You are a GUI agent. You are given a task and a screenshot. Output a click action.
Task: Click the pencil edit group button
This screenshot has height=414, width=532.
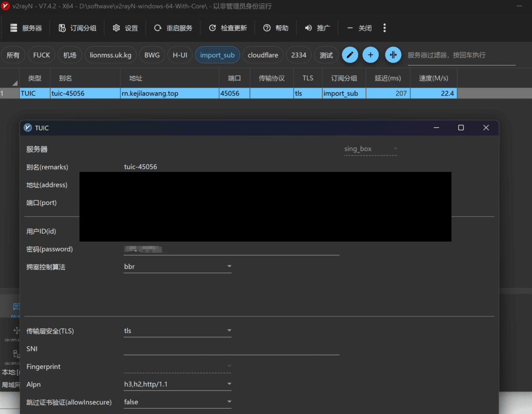pyautogui.click(x=350, y=55)
